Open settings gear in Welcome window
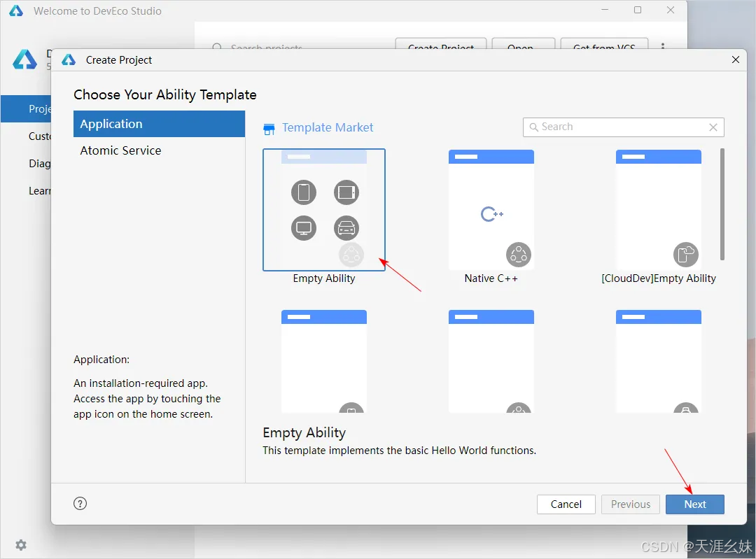Screen dimensions: 756x559 [21, 545]
